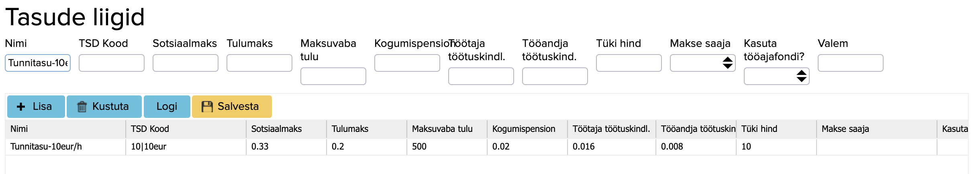This screenshot has width=980, height=174.
Task: Click the trash icon on Kustuta button
Action: pos(82,107)
